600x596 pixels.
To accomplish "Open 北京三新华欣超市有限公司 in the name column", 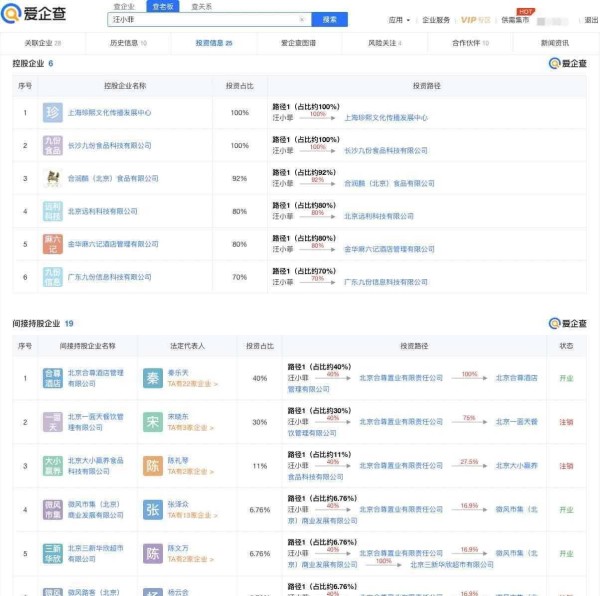I will coord(96,554).
